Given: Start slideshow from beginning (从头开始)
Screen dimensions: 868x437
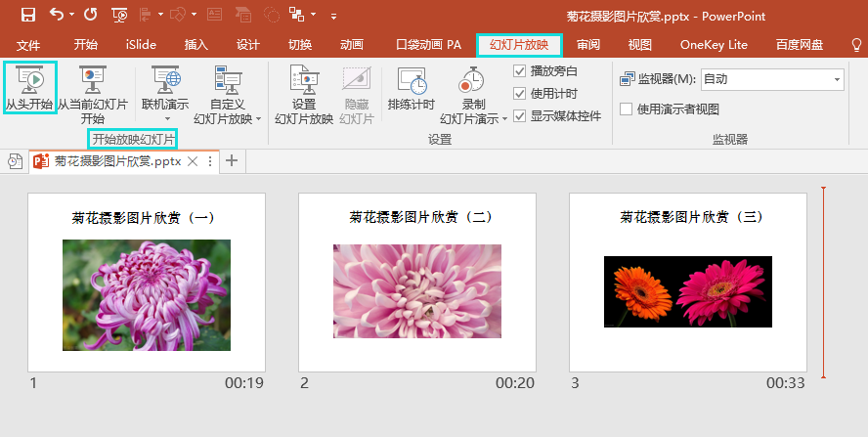Looking at the screenshot, I should tap(29, 88).
